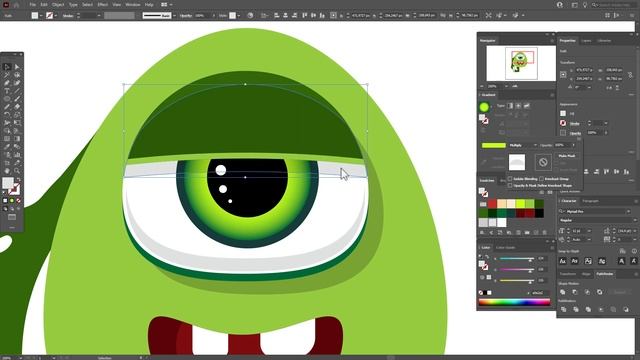Select the black arrow Selection tool
Viewport: 640px width, 360px height.
7,67
